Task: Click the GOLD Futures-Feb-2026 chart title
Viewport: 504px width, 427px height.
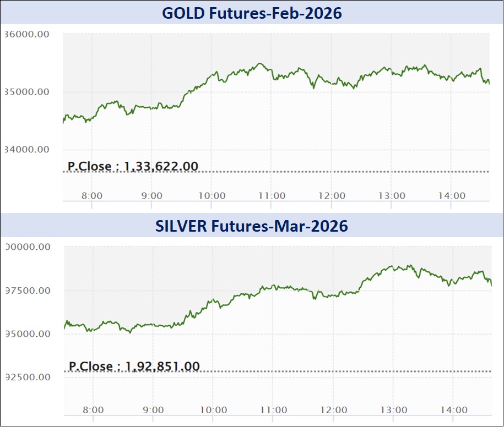Action: coord(251,13)
